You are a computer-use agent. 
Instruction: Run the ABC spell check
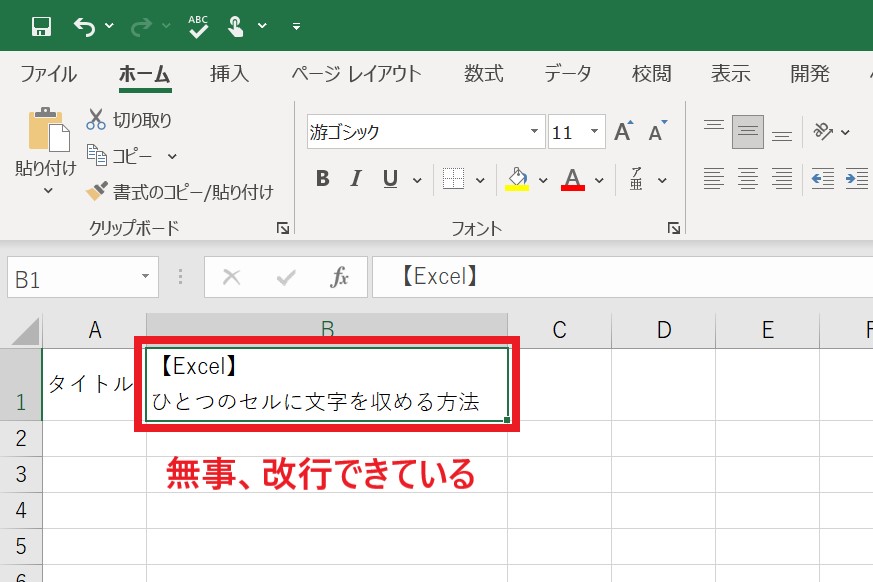(198, 26)
